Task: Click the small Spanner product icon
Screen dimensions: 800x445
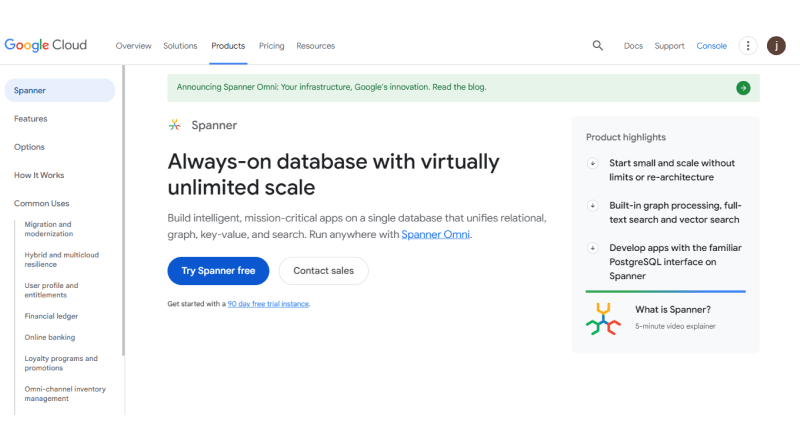Action: pos(174,125)
